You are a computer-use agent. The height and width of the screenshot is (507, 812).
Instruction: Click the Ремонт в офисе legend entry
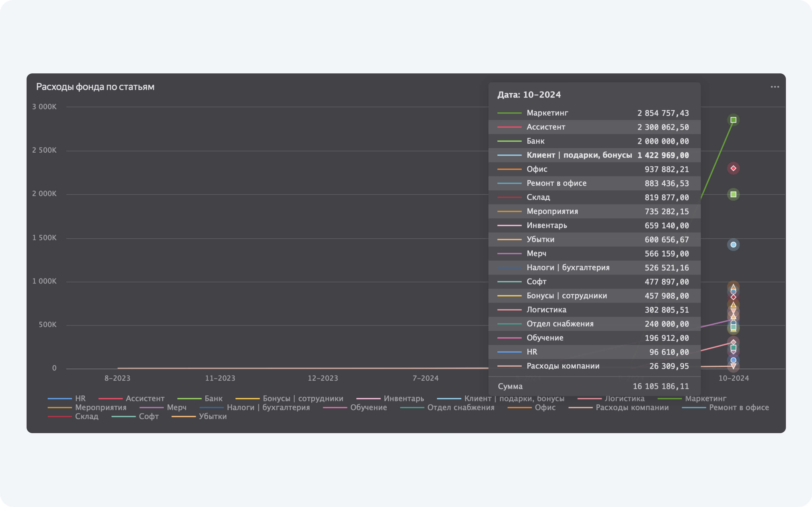[739, 408]
